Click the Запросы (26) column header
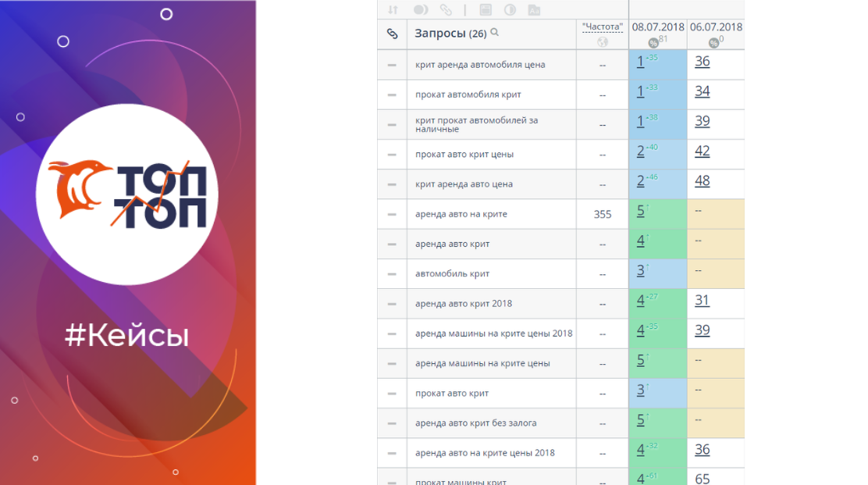Screen dimensions: 868x485 [x=450, y=34]
